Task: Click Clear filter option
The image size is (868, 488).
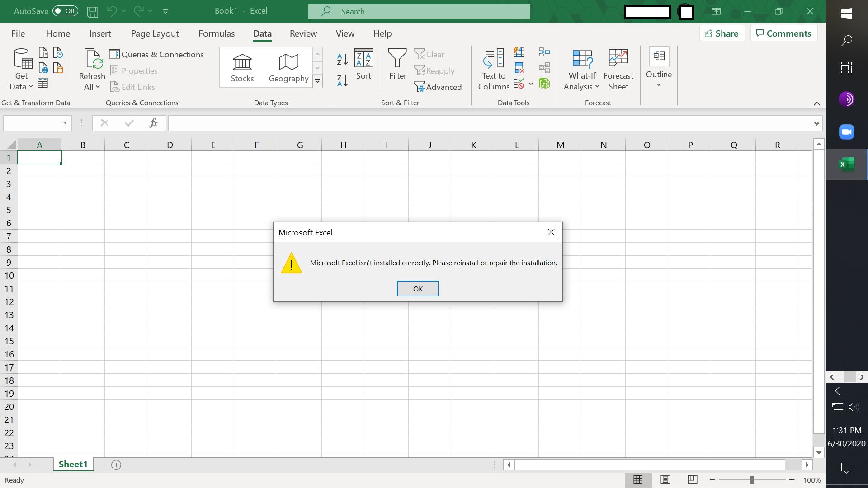Action: (x=429, y=54)
